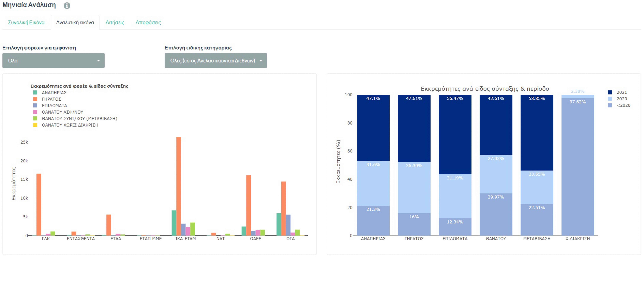Click the 21.3% segment of the ΑΝΑΠΗΡΙΑΣ column

pyautogui.click(x=373, y=220)
